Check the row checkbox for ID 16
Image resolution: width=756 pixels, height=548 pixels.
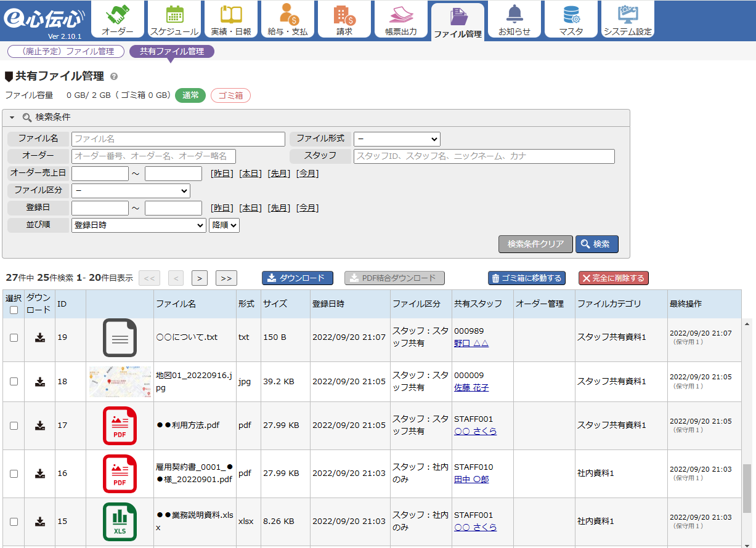[14, 473]
